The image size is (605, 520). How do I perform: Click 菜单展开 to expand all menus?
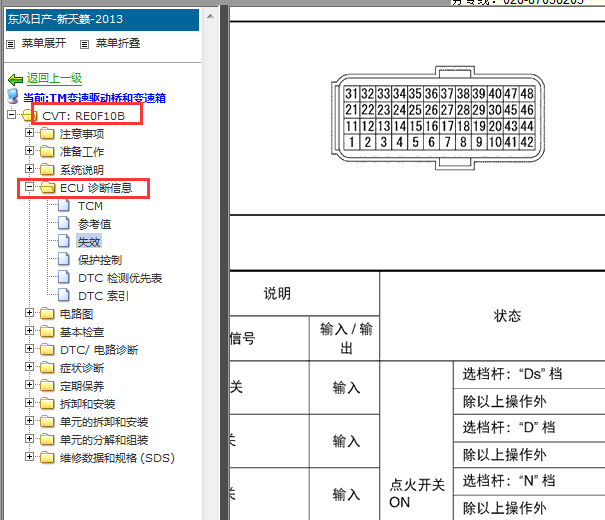click(x=44, y=43)
